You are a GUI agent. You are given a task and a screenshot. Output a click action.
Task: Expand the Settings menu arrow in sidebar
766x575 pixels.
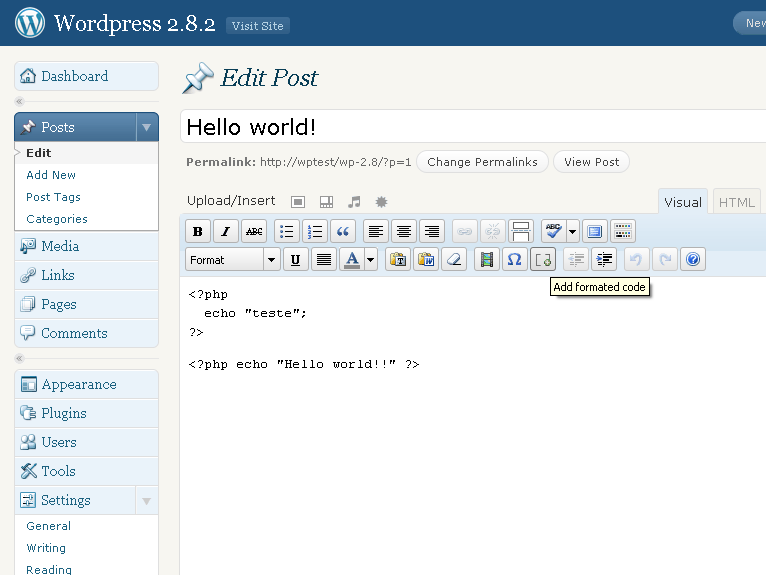click(x=146, y=500)
